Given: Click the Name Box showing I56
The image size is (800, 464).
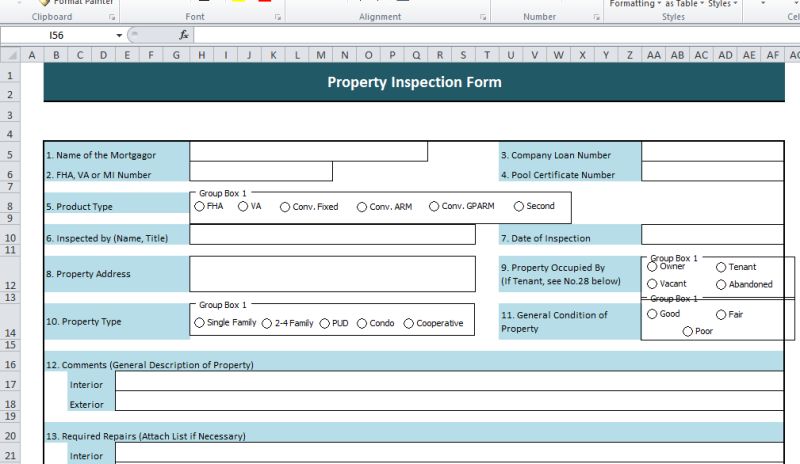Looking at the screenshot, I should 57,35.
